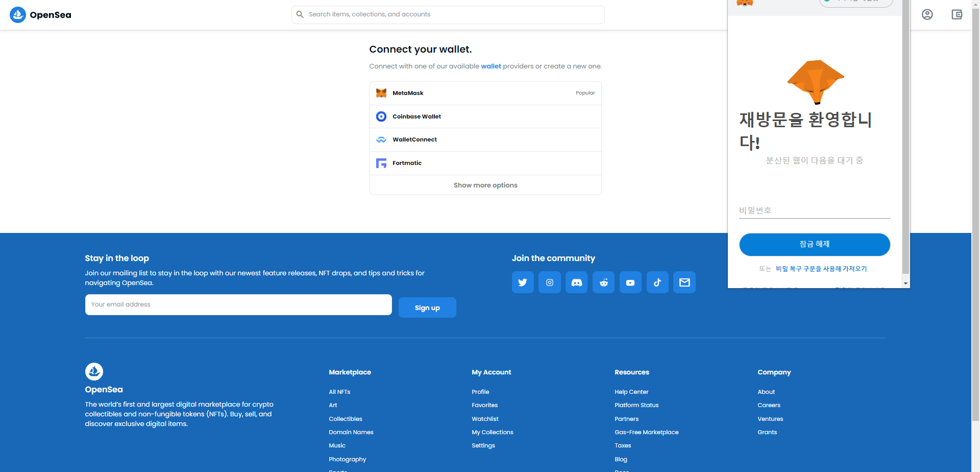Click the footer OpenSea logo

click(94, 371)
